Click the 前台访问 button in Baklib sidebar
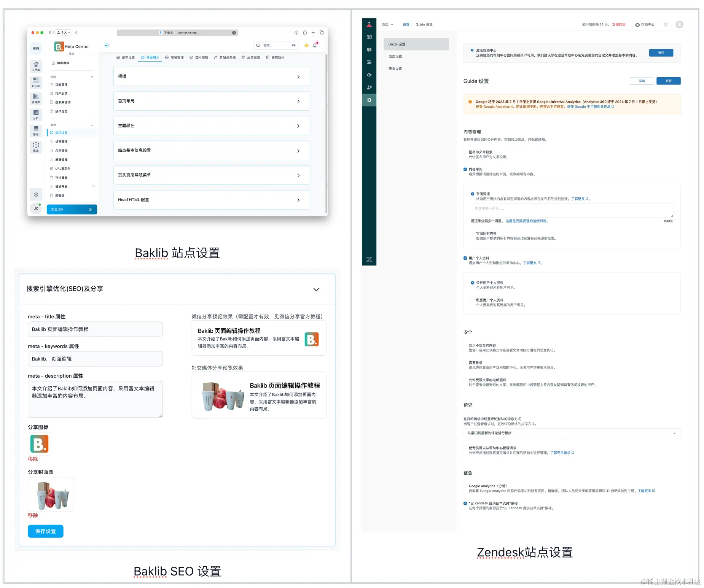 point(72,210)
